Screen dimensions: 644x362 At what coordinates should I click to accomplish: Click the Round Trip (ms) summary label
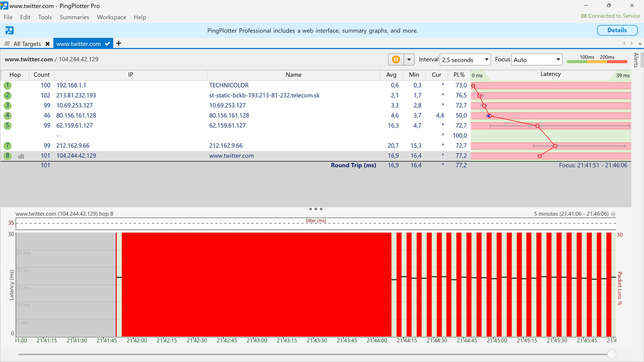[353, 165]
